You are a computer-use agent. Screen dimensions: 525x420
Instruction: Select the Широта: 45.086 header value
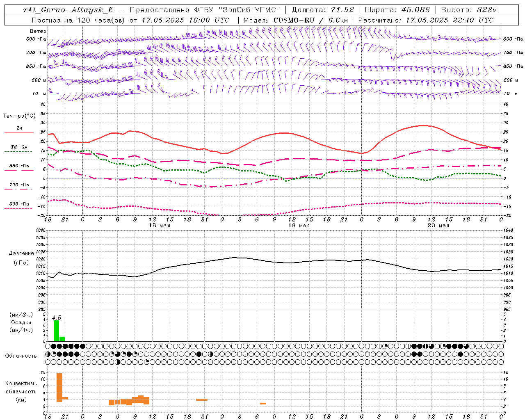[x=397, y=10]
